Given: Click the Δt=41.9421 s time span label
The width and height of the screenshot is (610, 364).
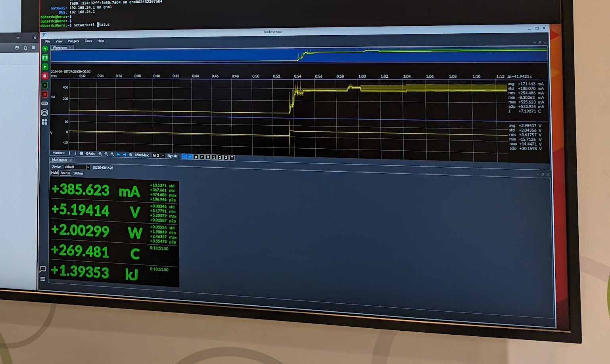Looking at the screenshot, I should click(x=519, y=77).
